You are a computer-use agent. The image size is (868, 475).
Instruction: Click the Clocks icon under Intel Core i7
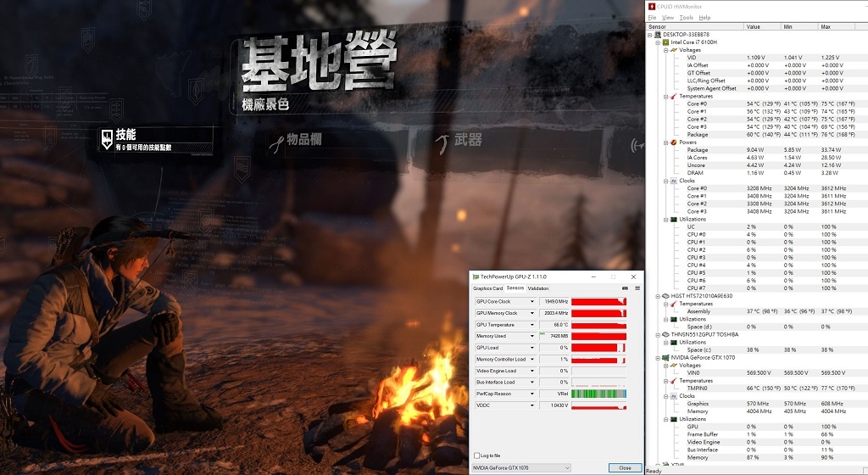coord(674,181)
